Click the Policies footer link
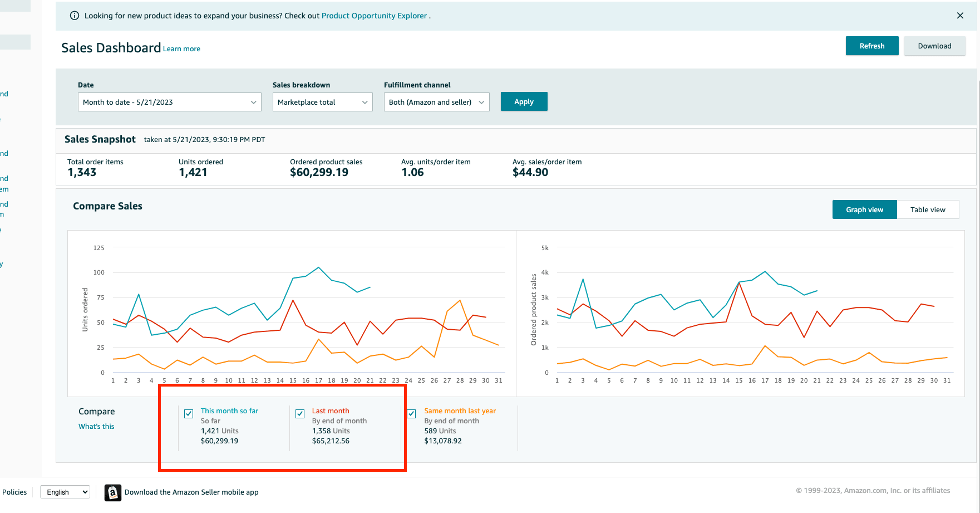The width and height of the screenshot is (980, 513). (x=14, y=492)
